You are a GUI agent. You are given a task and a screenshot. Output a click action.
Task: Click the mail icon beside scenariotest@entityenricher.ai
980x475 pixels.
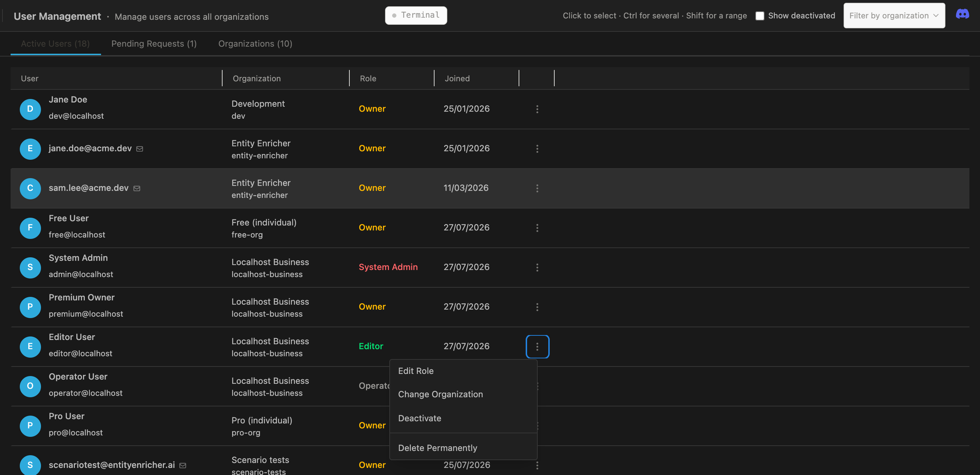click(183, 465)
